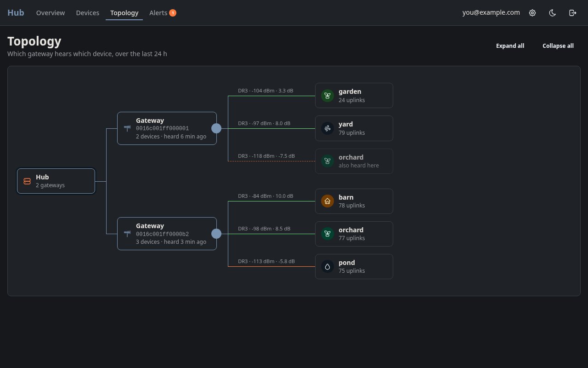Toggle dark mode moon icon
Viewport: 588px width, 368px height.
pos(553,13)
